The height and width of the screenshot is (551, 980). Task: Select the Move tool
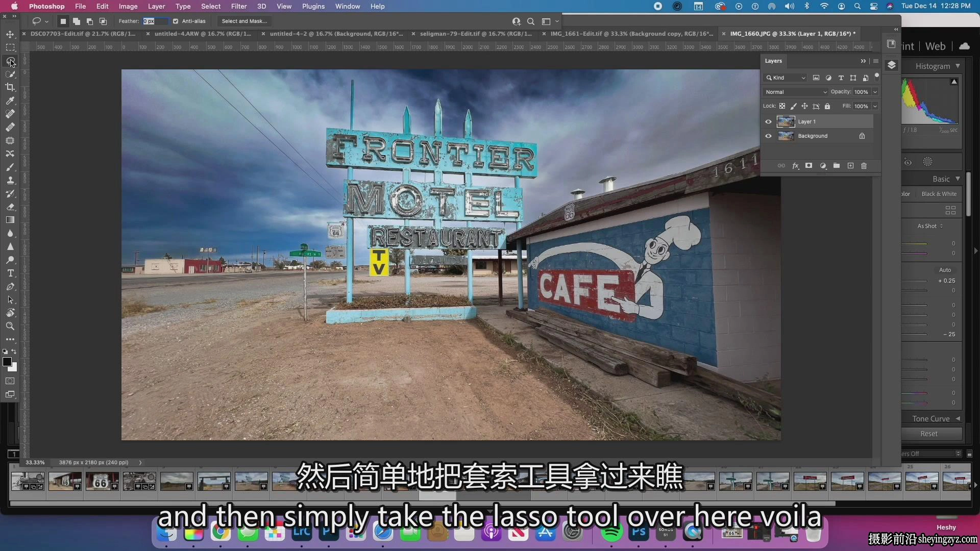point(10,34)
